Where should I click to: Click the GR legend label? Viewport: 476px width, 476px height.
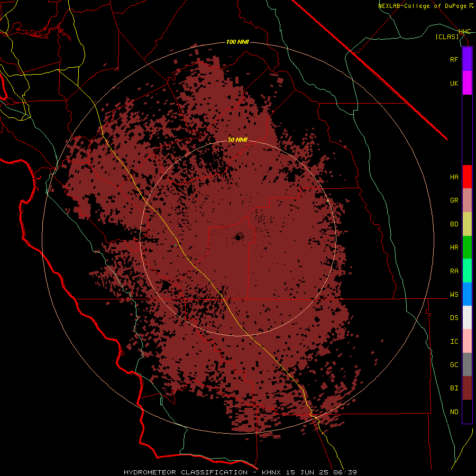(x=454, y=200)
